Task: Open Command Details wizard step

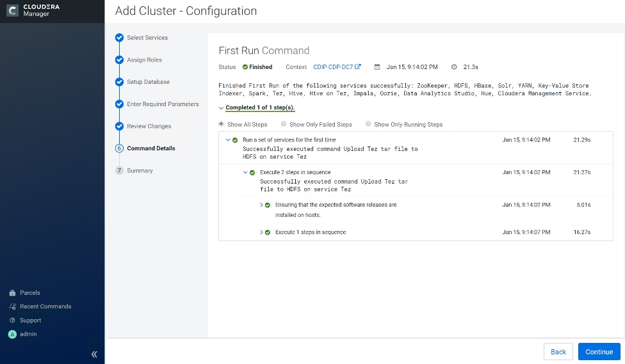Action: tap(150, 148)
